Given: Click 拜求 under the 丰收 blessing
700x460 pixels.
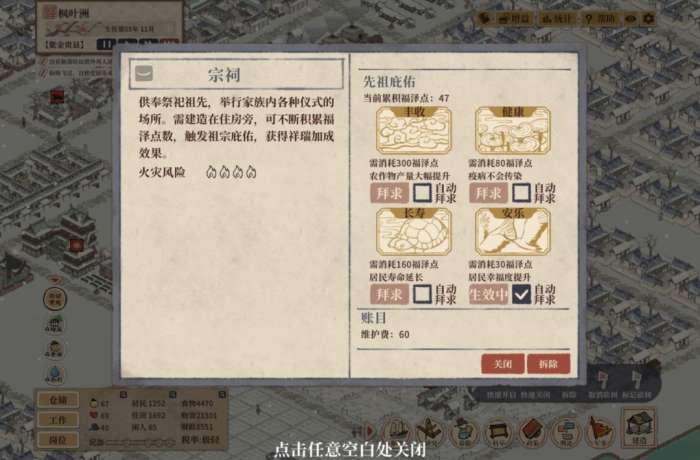Looking at the screenshot, I should pos(389,193).
